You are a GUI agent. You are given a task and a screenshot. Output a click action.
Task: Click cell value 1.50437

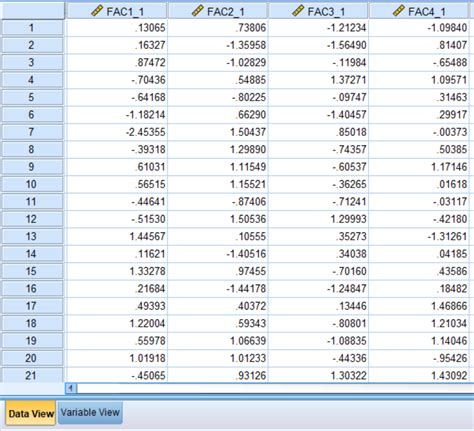(x=218, y=132)
